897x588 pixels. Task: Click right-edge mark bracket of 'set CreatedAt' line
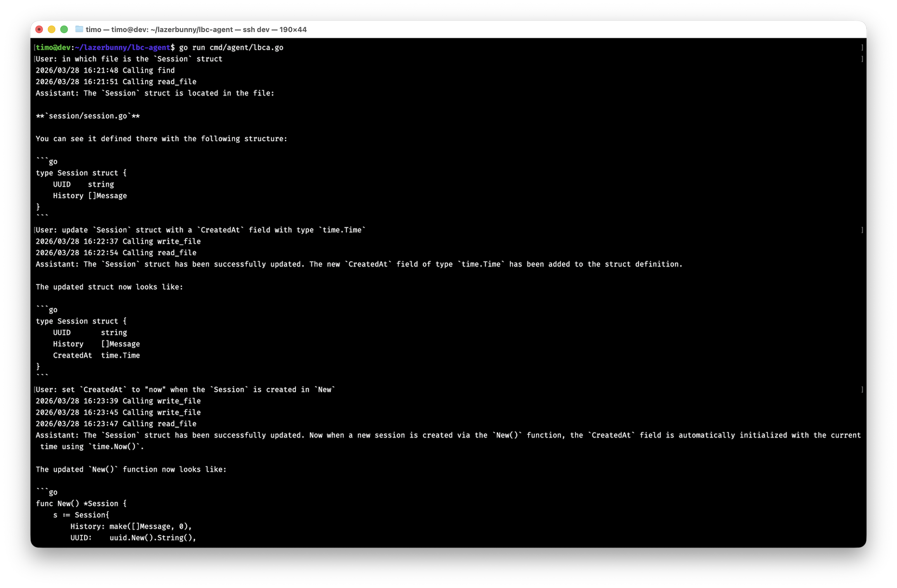click(x=862, y=389)
